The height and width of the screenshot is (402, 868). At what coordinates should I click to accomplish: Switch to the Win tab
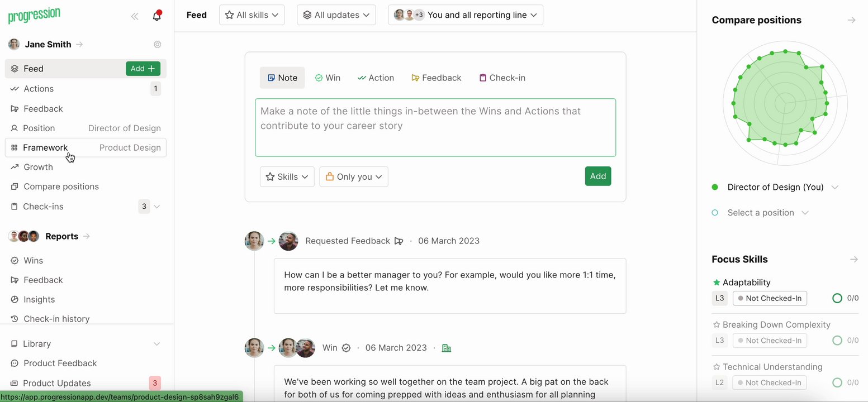point(328,78)
